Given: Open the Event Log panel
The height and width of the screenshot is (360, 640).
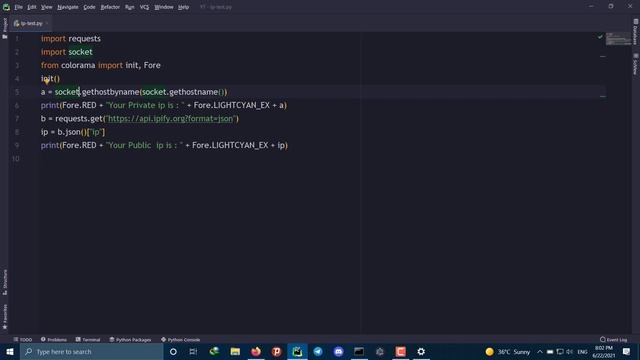Looking at the screenshot, I should 613,340.
